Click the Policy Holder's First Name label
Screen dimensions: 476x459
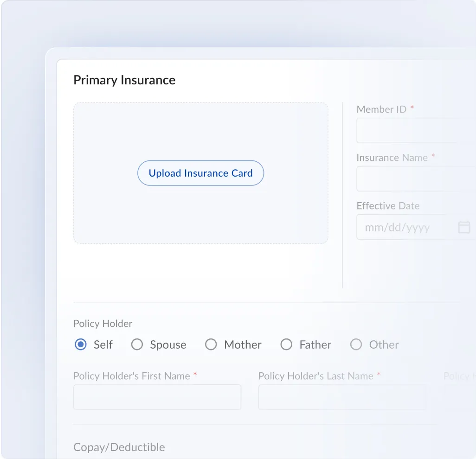(x=132, y=376)
